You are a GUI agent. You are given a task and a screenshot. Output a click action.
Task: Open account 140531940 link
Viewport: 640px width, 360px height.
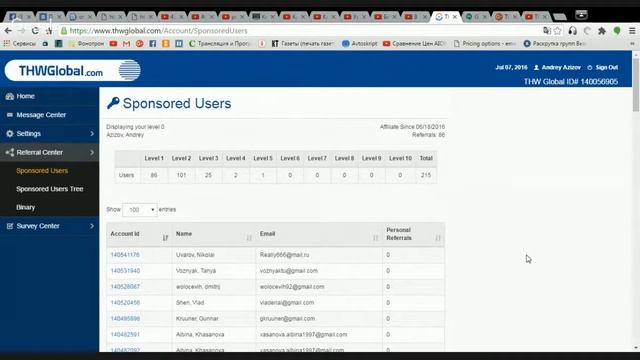click(x=125, y=271)
